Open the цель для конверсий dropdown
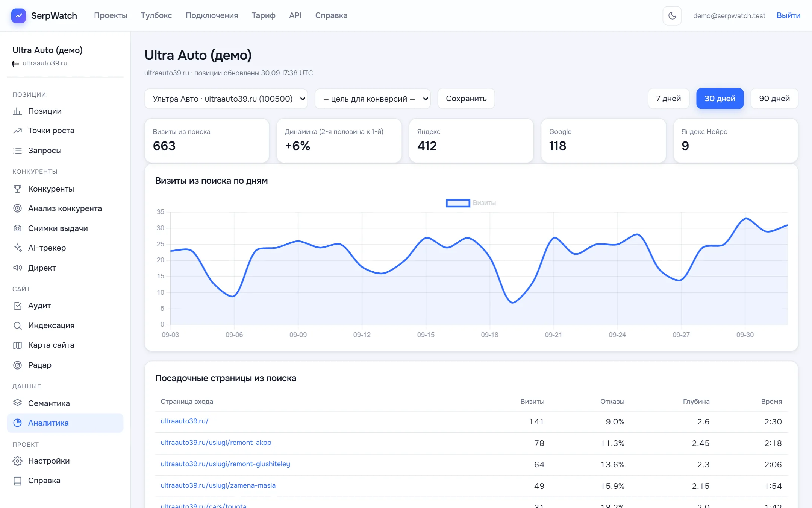This screenshot has height=508, width=812. pyautogui.click(x=373, y=99)
